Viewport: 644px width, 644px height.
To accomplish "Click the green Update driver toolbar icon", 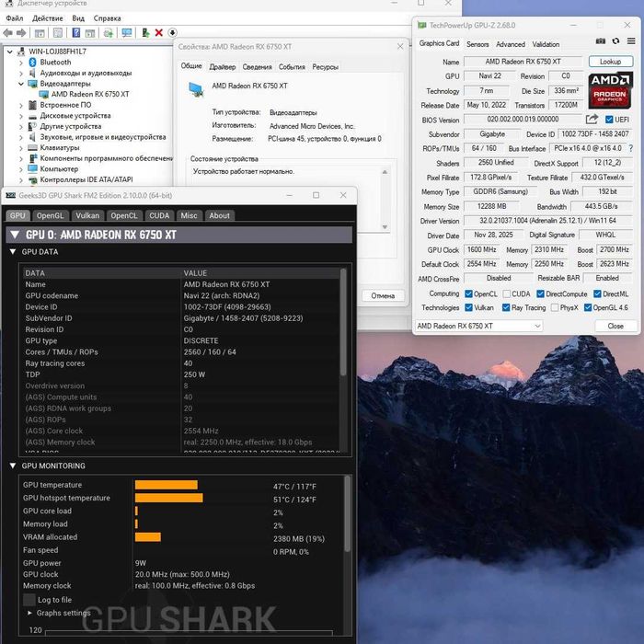I will click(145, 33).
